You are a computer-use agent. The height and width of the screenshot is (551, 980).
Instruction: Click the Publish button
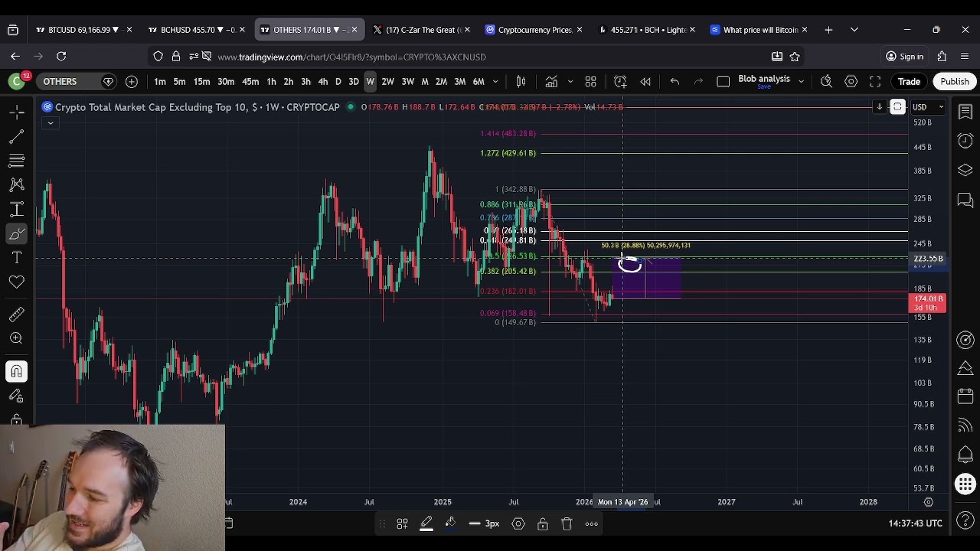(x=955, y=81)
